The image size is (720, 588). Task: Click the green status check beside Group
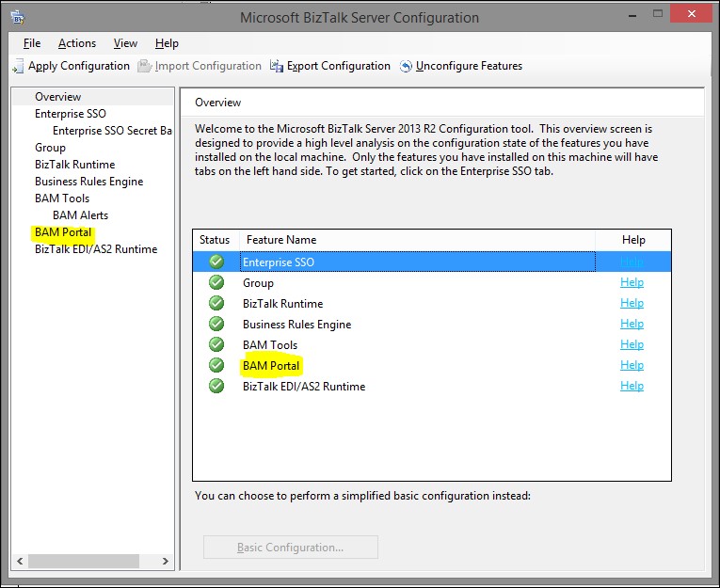pyautogui.click(x=216, y=282)
